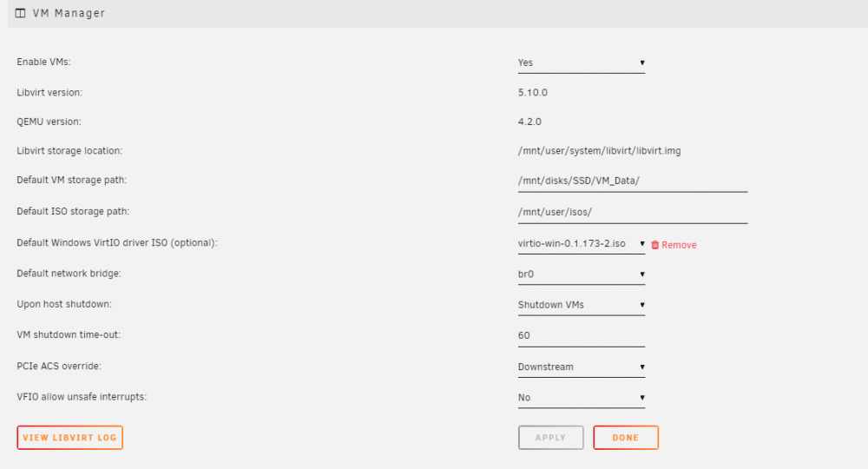Click the VM shutdown time-out label
The width and height of the screenshot is (868, 469).
(x=69, y=334)
